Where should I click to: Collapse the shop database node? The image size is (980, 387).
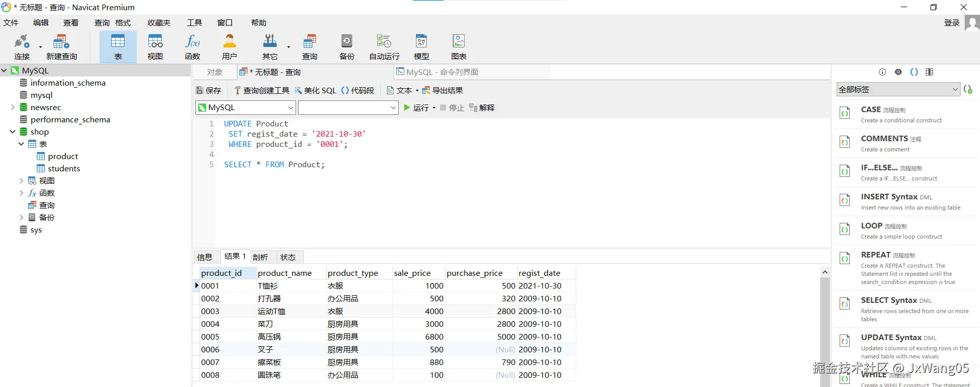13,132
